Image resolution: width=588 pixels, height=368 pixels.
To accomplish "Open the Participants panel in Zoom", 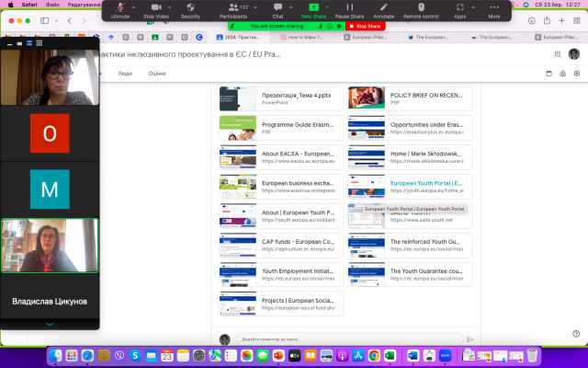I will [x=233, y=11].
